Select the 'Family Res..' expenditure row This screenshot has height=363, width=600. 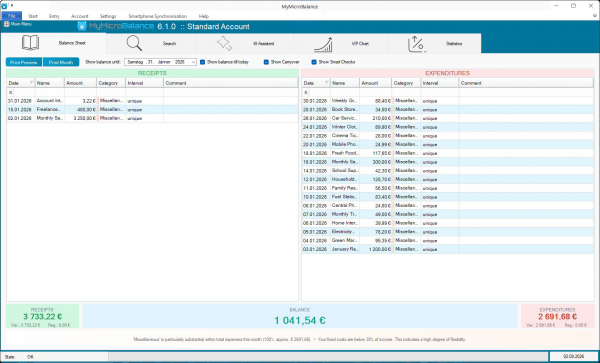pyautogui.click(x=448, y=188)
